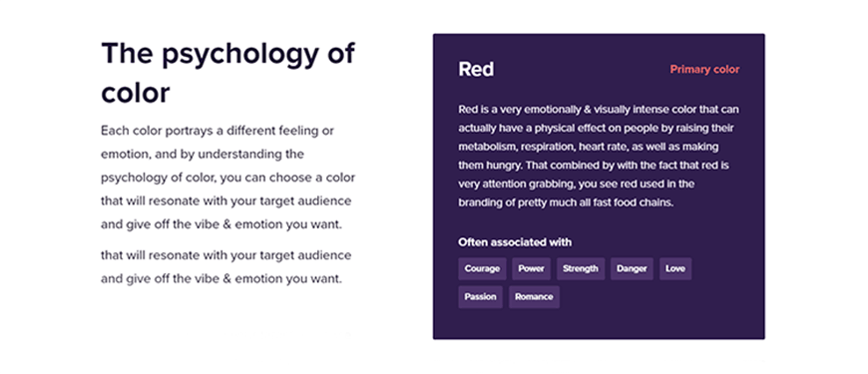Click the Red card heading

[x=476, y=69]
